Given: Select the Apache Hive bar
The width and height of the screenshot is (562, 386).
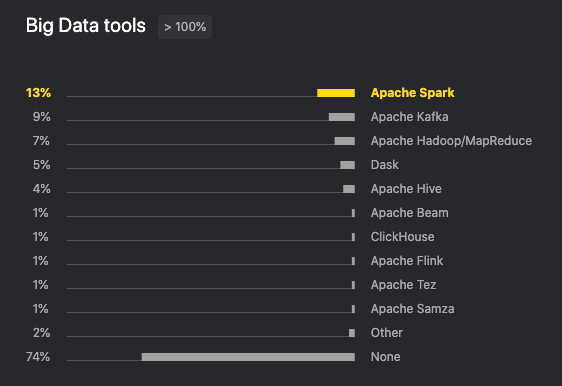Looking at the screenshot, I should (x=349, y=189).
